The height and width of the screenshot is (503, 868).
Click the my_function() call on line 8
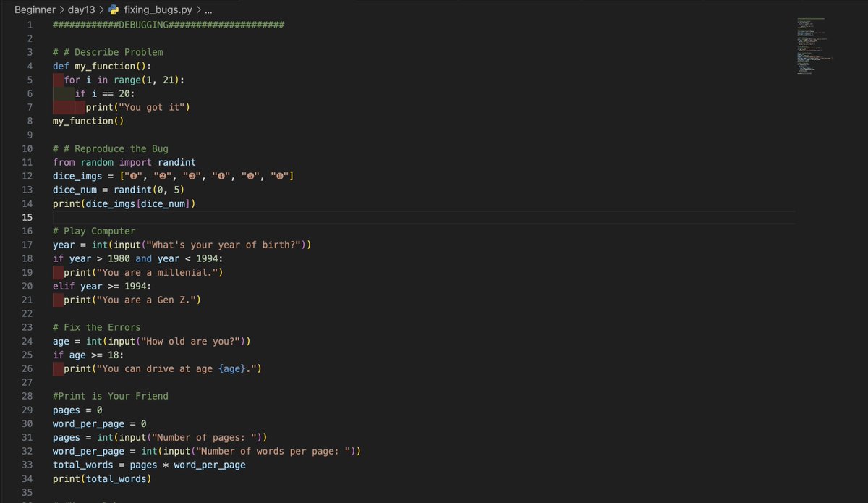click(x=88, y=121)
